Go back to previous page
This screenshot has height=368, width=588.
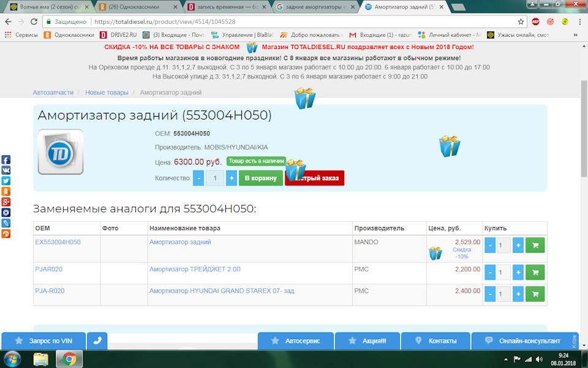[x=8, y=22]
